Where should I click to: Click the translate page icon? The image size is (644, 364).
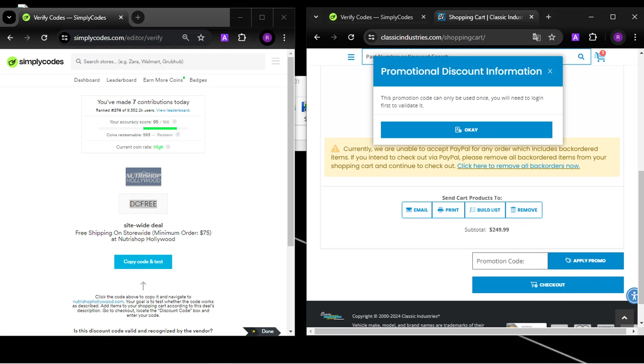(x=537, y=37)
